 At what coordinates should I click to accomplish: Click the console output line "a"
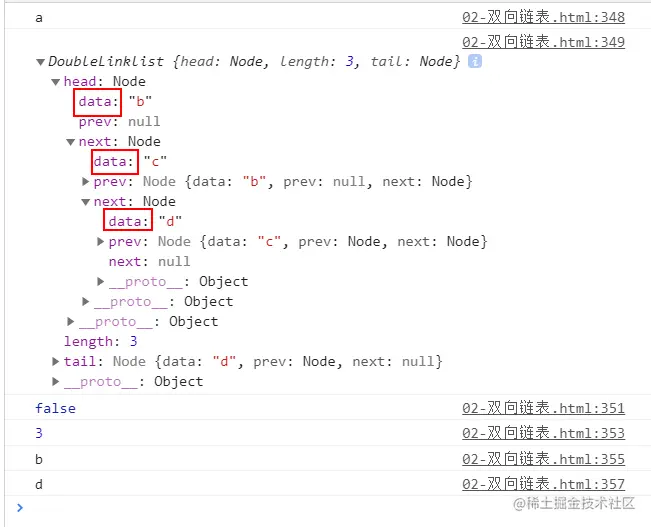[39, 18]
